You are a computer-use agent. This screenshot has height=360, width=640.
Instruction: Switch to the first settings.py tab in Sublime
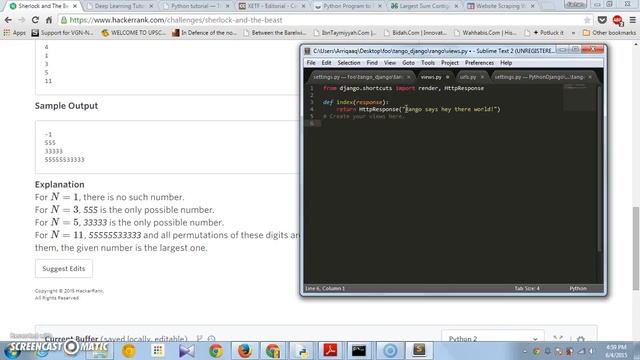(358, 77)
